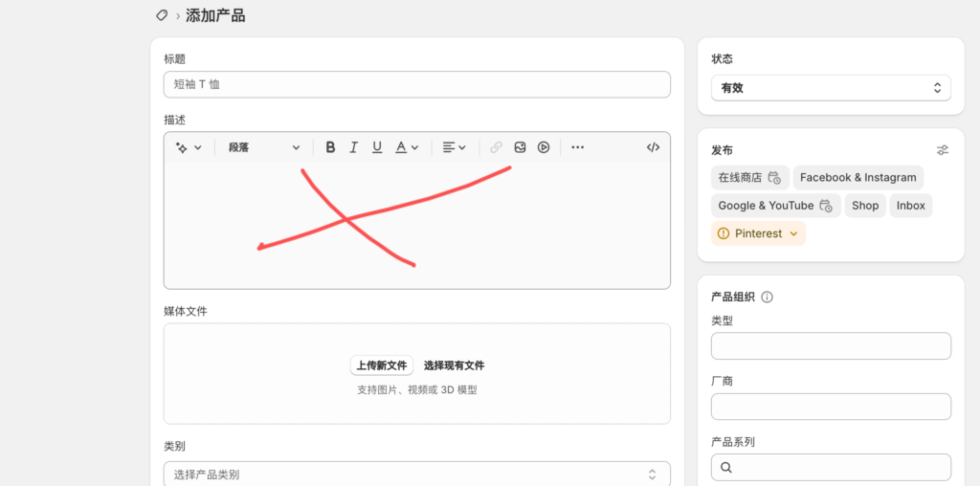Click the insert link icon
Viewport: 980px width, 486px height.
[x=497, y=147]
